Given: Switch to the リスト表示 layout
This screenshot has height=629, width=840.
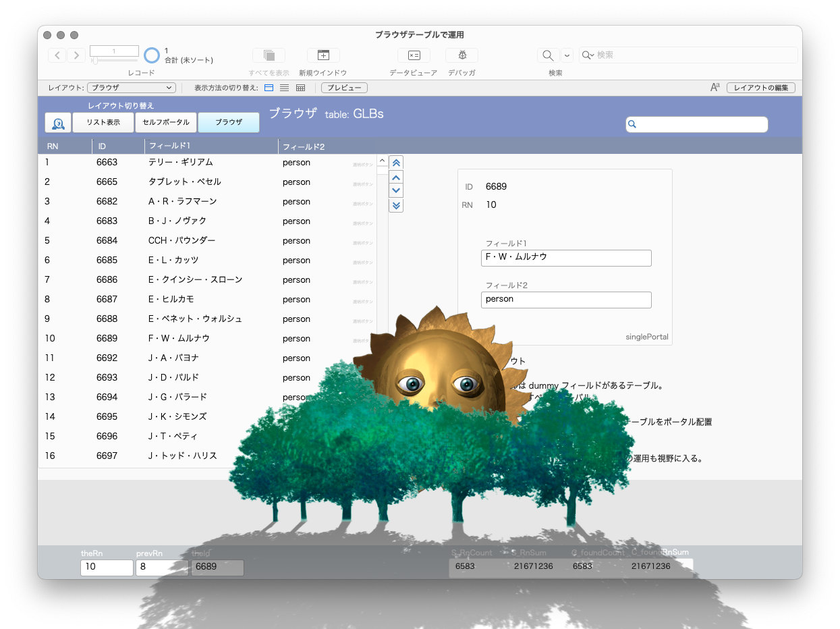Looking at the screenshot, I should [103, 123].
